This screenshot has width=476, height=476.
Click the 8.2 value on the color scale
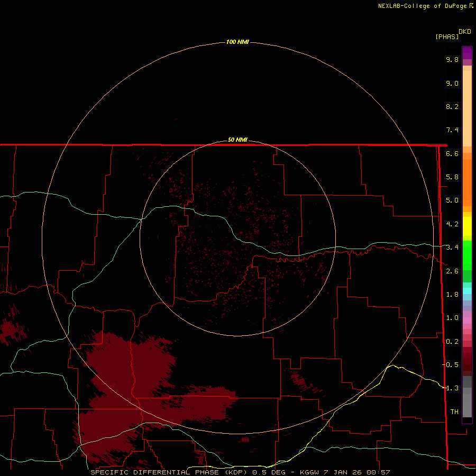pos(452,106)
